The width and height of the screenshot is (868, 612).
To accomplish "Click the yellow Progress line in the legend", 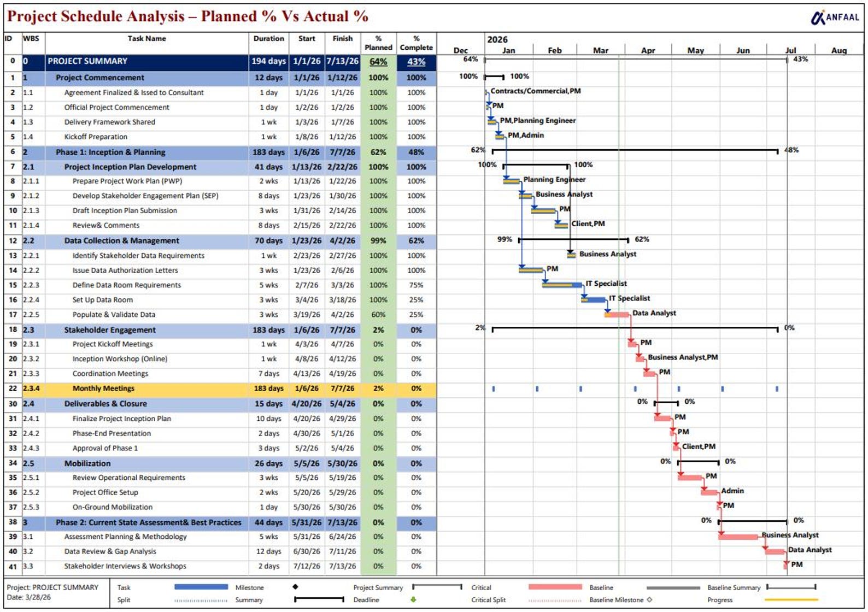I will point(791,600).
